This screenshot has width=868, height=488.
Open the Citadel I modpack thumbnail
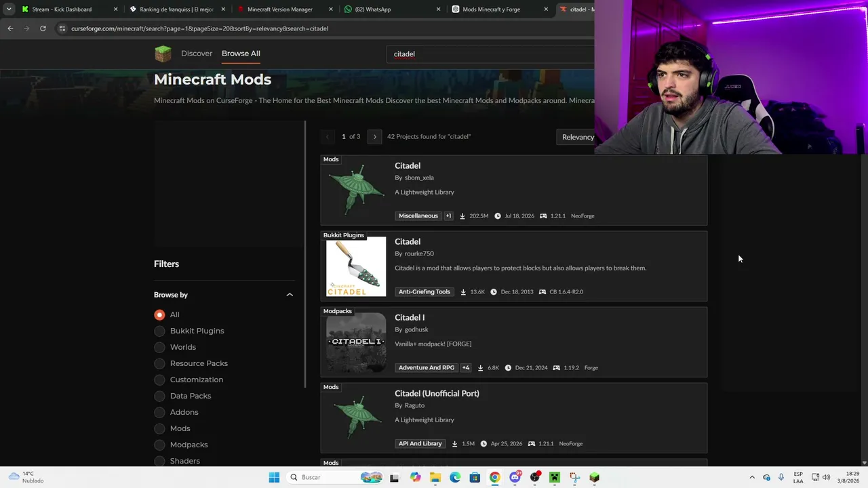(x=356, y=342)
